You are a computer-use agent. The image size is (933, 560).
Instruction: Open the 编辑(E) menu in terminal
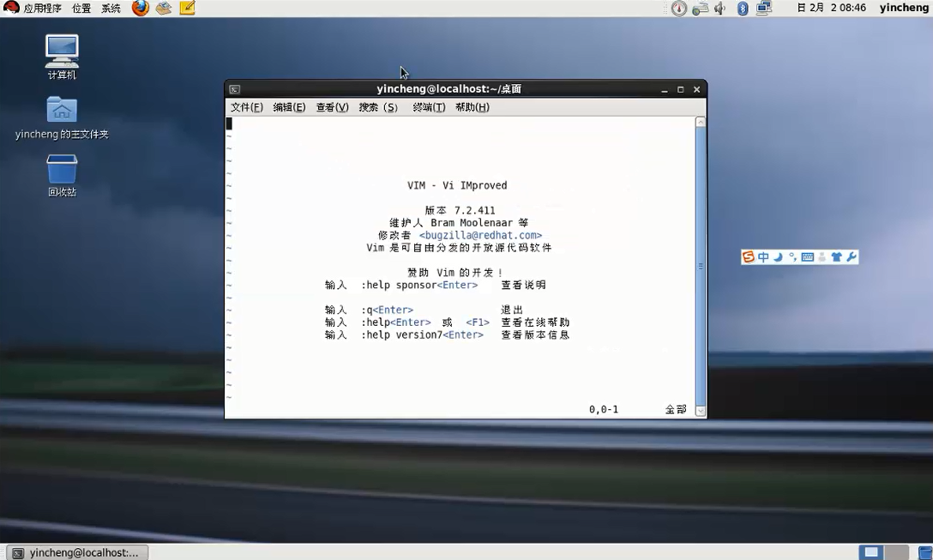point(289,107)
